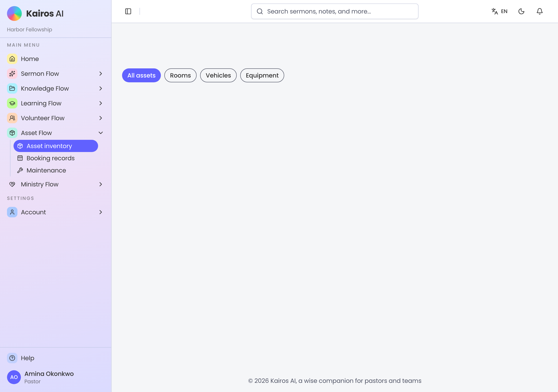Collapse the Asset Flow chevron

(101, 133)
